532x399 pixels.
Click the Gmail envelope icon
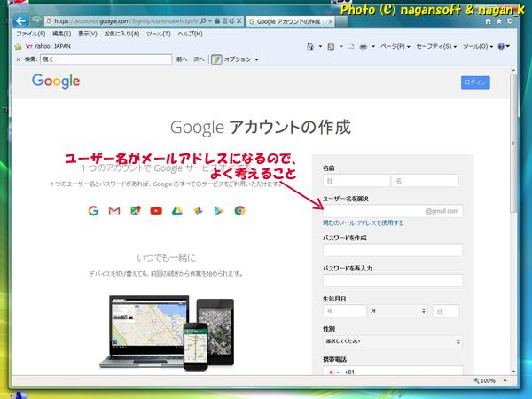[x=114, y=210]
